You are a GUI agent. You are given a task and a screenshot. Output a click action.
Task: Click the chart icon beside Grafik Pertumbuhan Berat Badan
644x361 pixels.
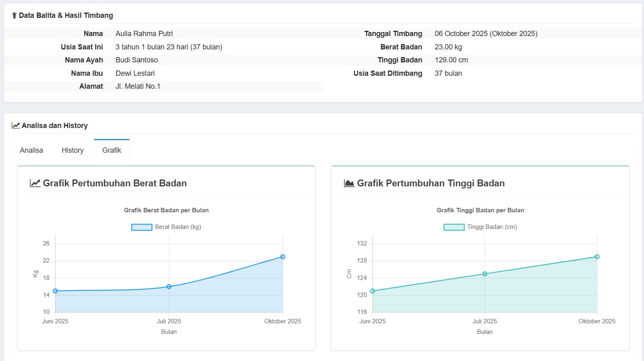point(35,184)
